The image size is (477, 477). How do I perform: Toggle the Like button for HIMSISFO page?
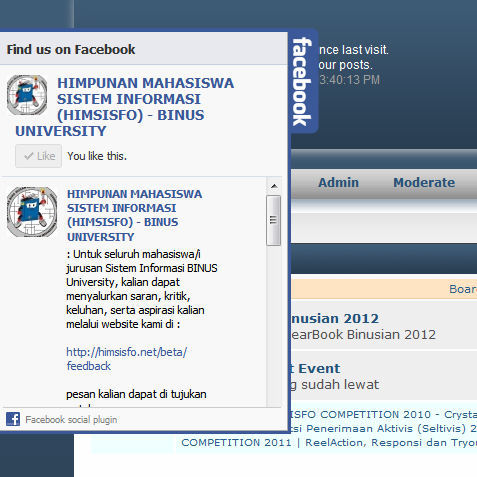(38, 156)
